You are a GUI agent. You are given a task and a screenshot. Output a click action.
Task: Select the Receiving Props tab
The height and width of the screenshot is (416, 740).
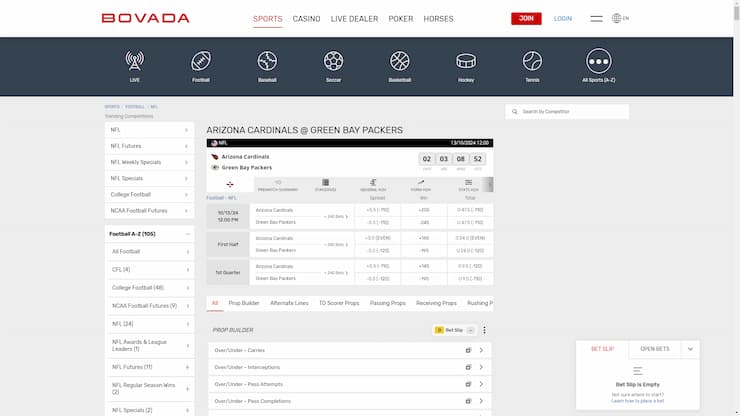tap(437, 303)
